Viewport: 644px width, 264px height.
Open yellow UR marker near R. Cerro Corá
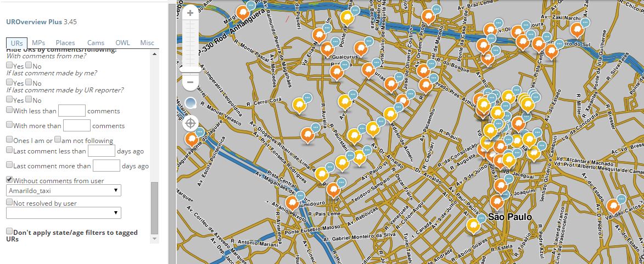click(x=299, y=104)
